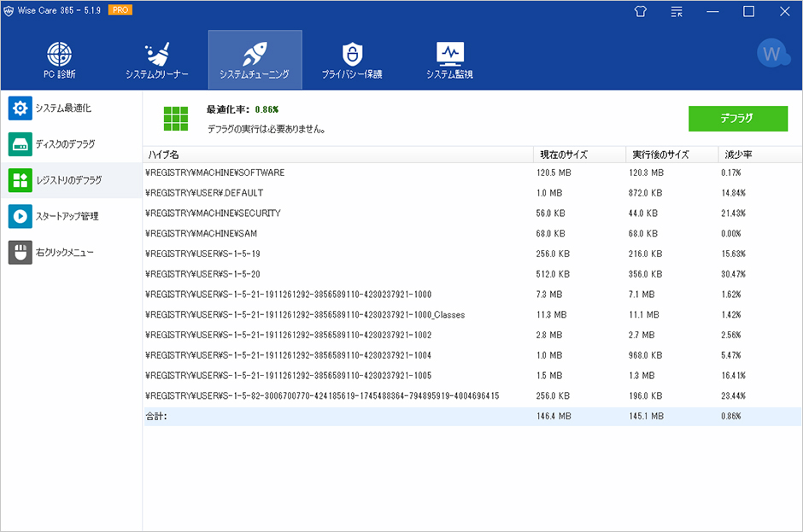Open the skin shirt icon

[640, 11]
